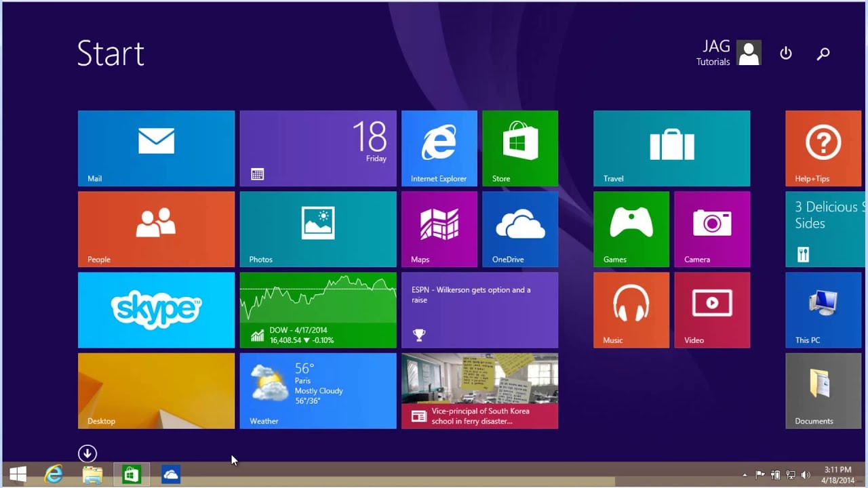
Task: Open the Documents folder tile
Action: [823, 390]
